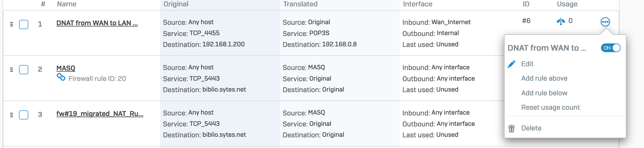Choose Add rule above from menu
644x148 pixels.
(x=544, y=78)
